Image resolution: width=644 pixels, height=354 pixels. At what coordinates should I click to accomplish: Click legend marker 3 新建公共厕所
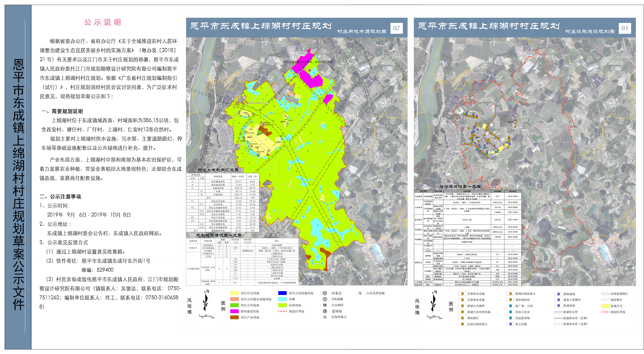462,306
